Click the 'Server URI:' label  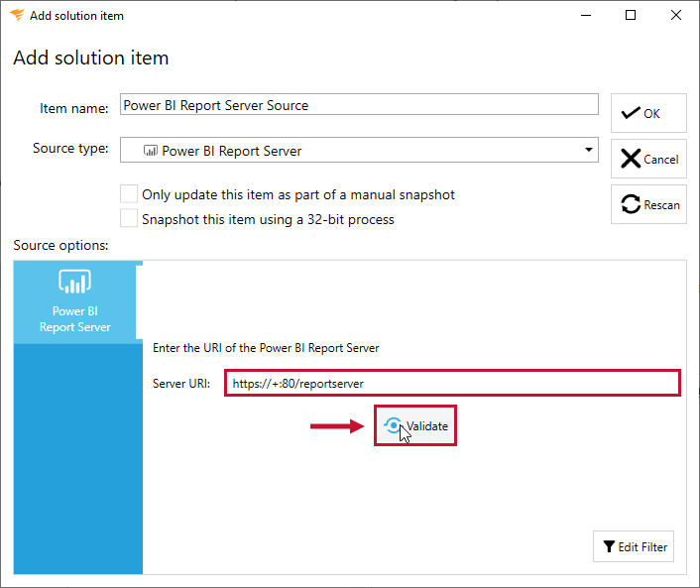click(181, 384)
